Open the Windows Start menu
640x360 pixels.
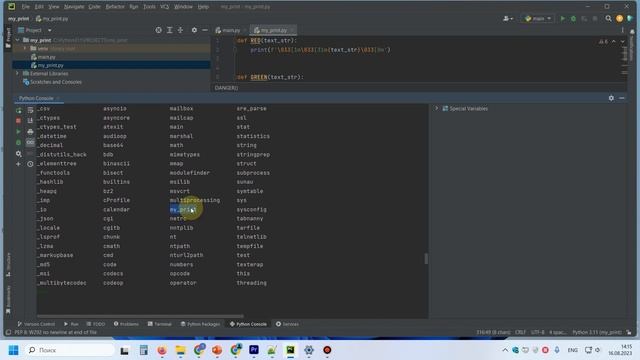pos(13,350)
